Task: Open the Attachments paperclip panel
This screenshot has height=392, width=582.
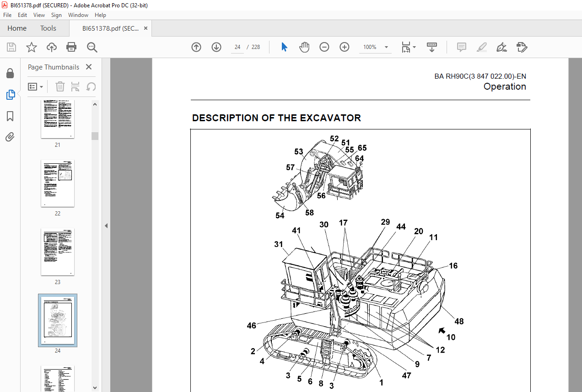Action: 10,137
